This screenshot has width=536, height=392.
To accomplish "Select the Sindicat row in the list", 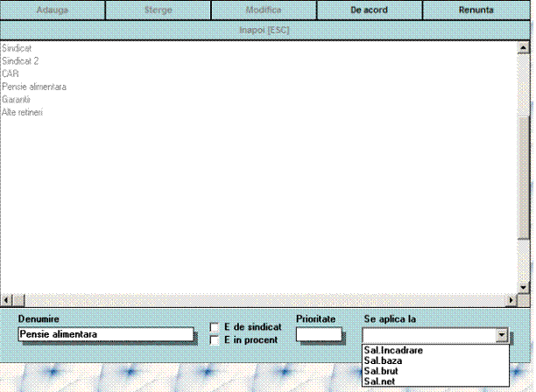I will (17, 49).
